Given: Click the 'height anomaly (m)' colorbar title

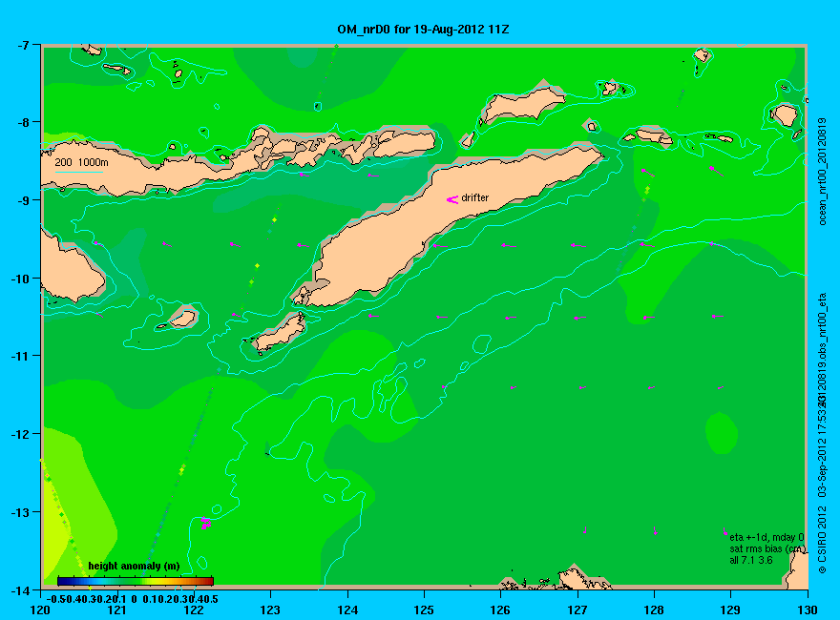Looking at the screenshot, I should [x=134, y=566].
